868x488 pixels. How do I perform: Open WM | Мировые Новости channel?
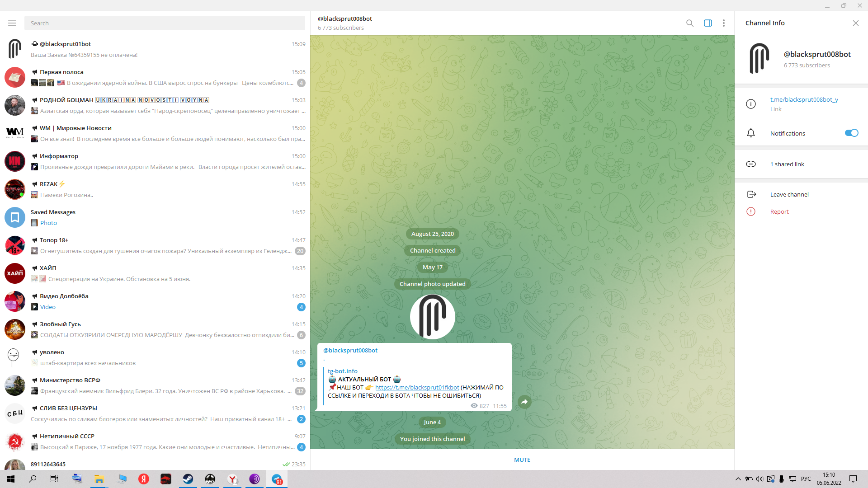click(x=155, y=133)
